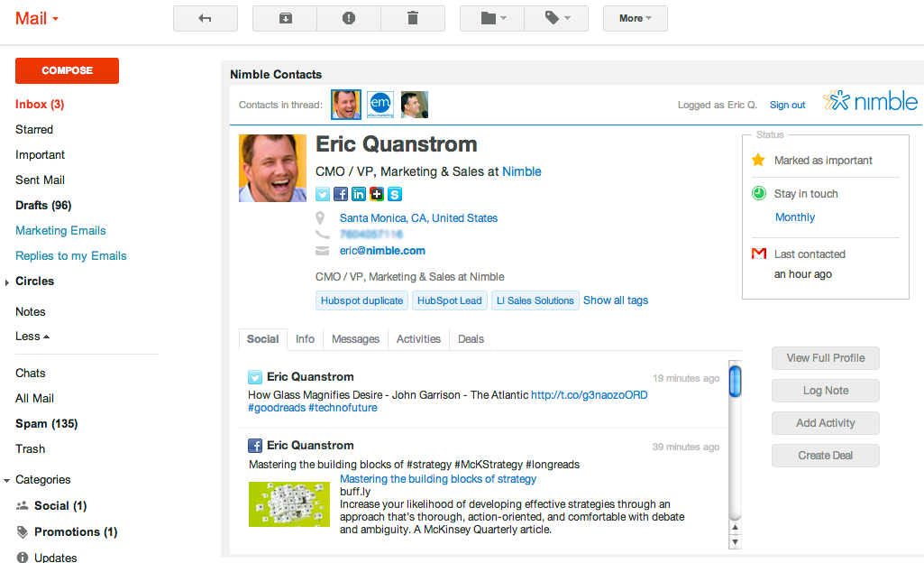Open Inbox (3) folder
924x563 pixels.
click(40, 105)
